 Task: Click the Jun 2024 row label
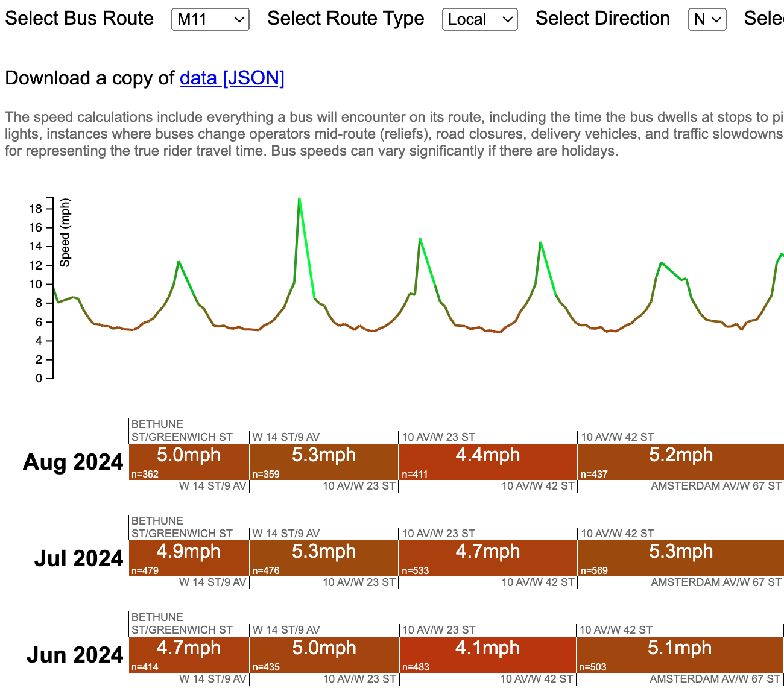point(75,655)
